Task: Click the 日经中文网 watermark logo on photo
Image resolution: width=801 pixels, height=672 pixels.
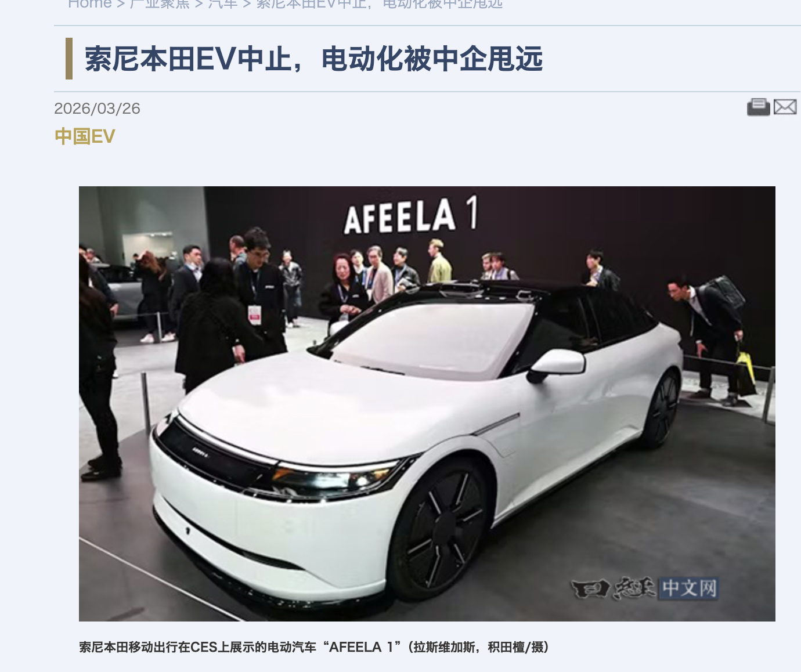Action: tap(644, 588)
